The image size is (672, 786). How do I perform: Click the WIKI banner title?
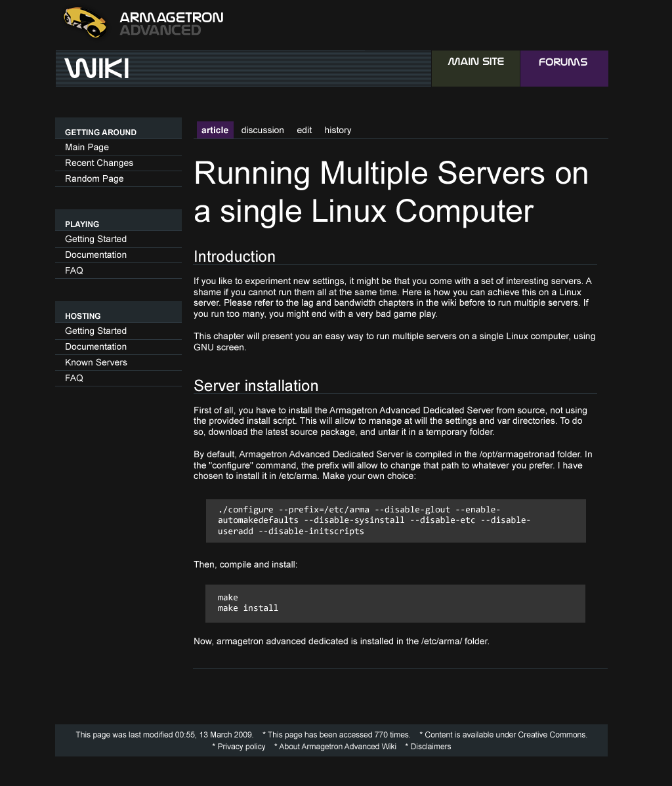click(96, 68)
